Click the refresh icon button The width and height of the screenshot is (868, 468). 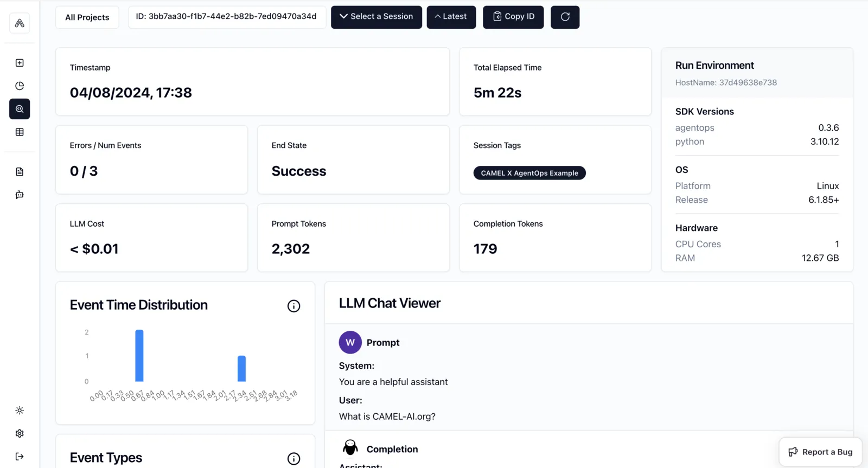coord(565,17)
